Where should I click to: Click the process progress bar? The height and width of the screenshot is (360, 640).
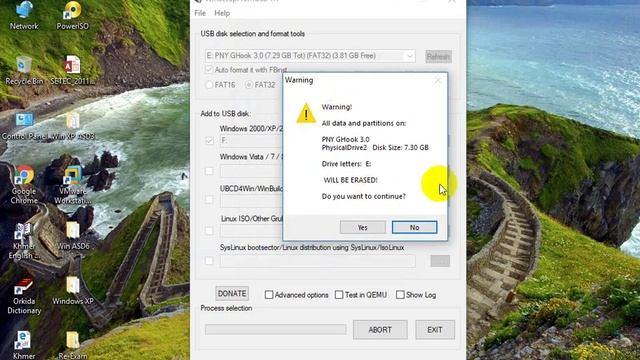click(x=276, y=329)
